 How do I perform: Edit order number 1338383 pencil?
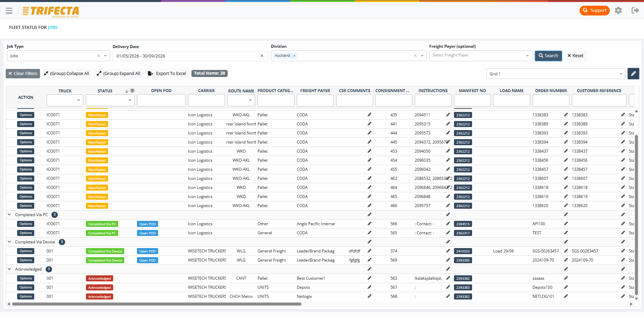pos(566,115)
